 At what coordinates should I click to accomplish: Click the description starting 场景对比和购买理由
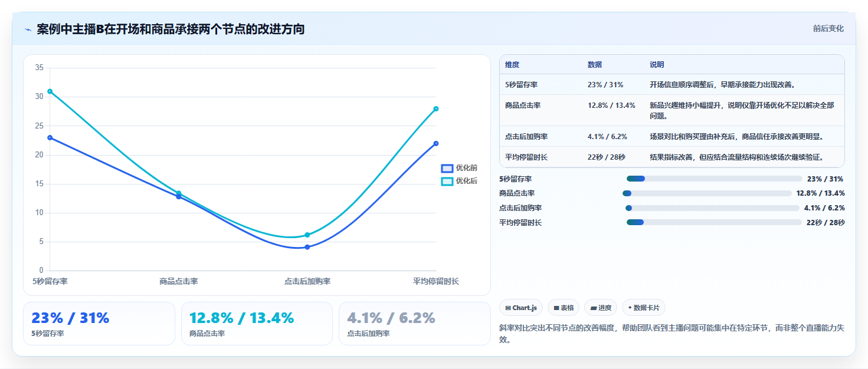click(736, 137)
